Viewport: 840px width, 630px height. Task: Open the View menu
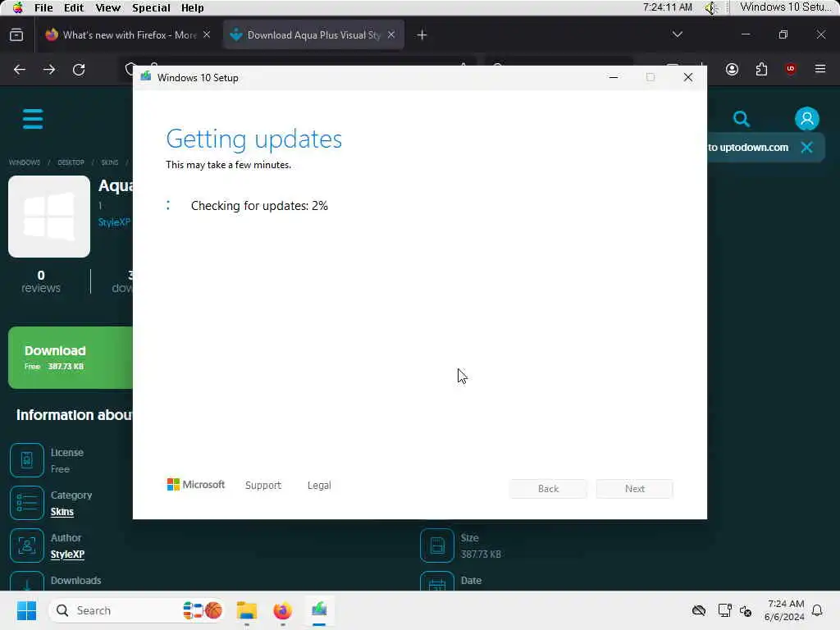tap(107, 7)
